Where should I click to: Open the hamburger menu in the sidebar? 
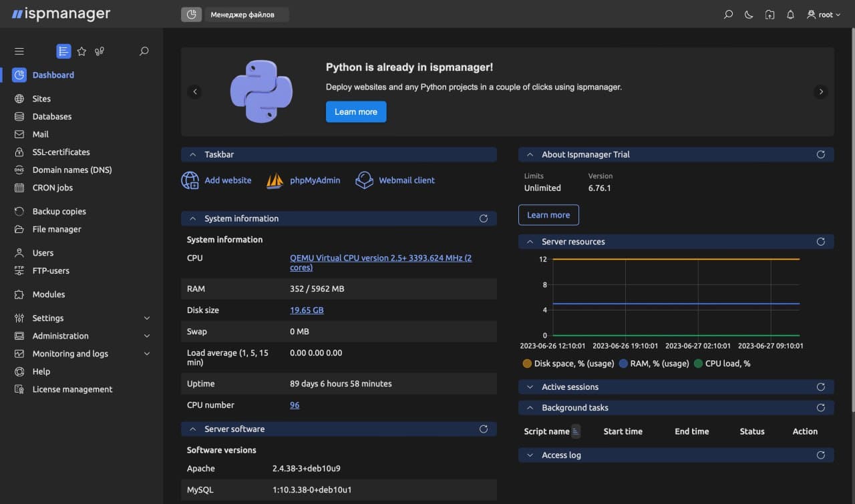click(x=19, y=51)
